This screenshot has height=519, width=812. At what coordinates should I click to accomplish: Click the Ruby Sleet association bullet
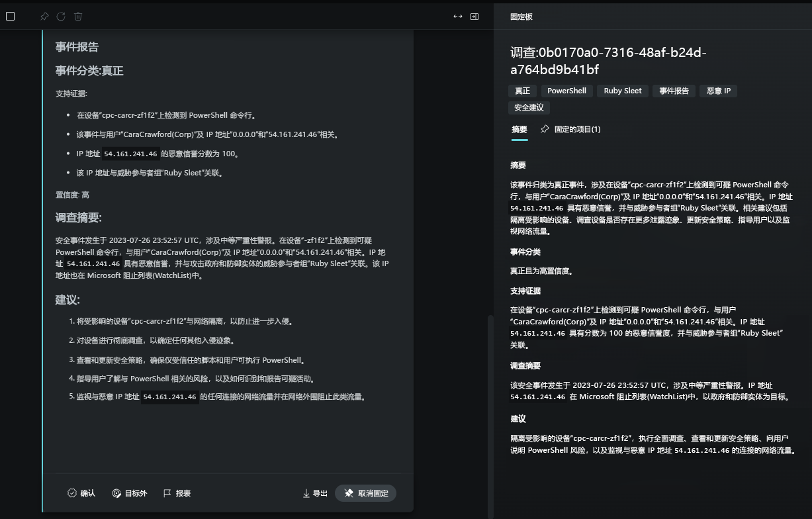click(150, 173)
